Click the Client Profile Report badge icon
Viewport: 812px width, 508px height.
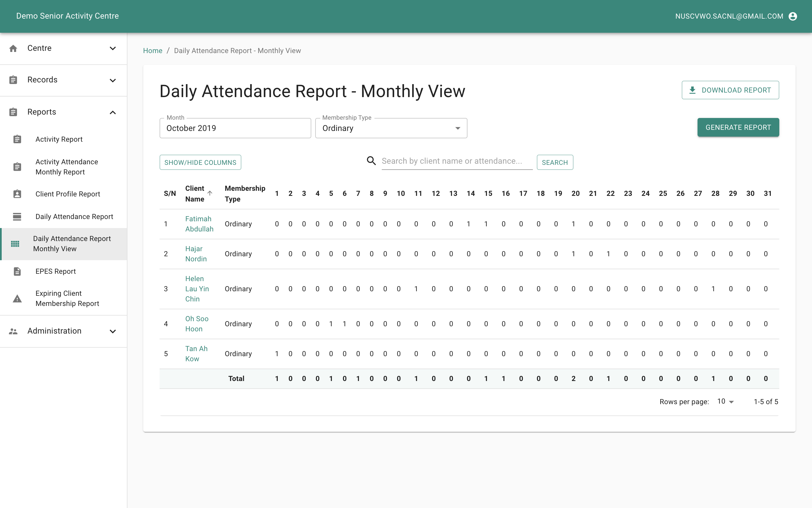coord(17,194)
